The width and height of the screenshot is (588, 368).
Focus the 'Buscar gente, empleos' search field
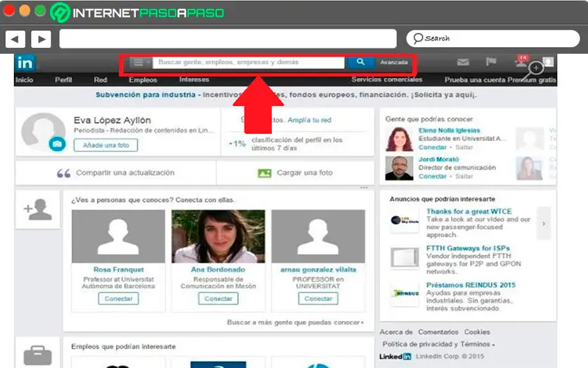click(248, 63)
